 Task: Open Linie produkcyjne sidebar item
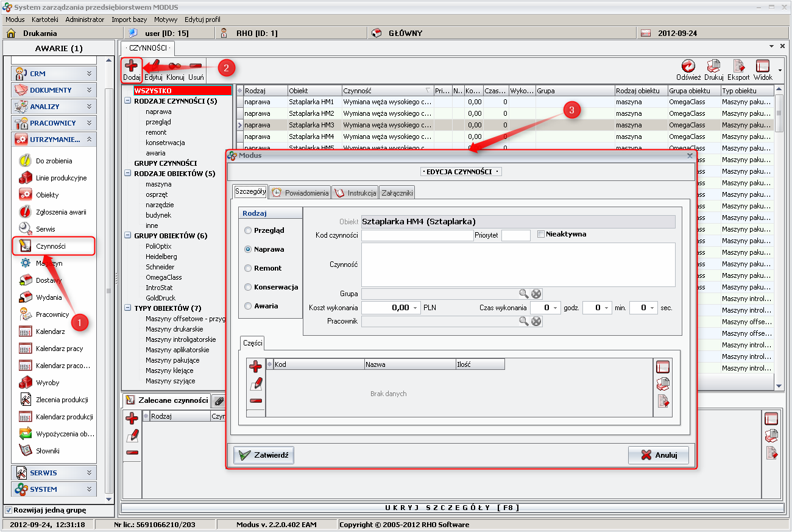(x=61, y=178)
